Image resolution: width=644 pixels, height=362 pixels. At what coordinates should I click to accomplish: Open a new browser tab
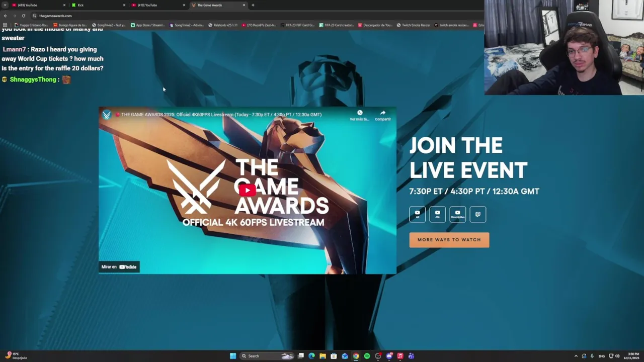click(253, 5)
